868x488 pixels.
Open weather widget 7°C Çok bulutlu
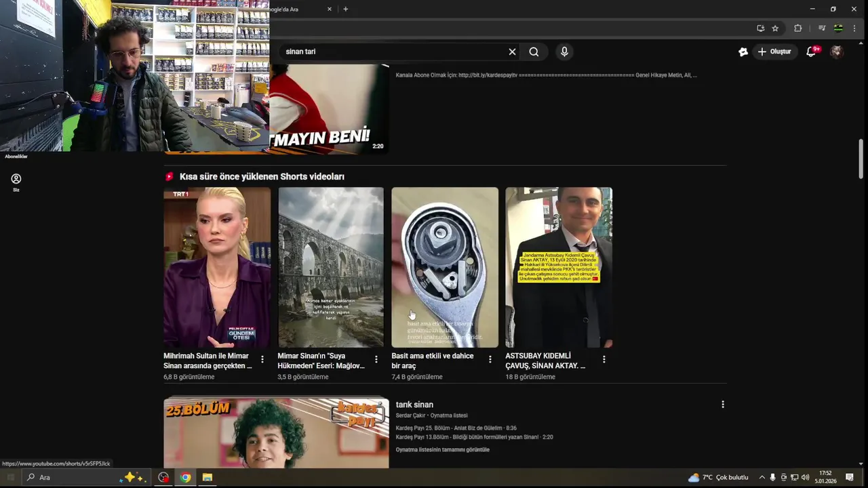click(x=718, y=477)
